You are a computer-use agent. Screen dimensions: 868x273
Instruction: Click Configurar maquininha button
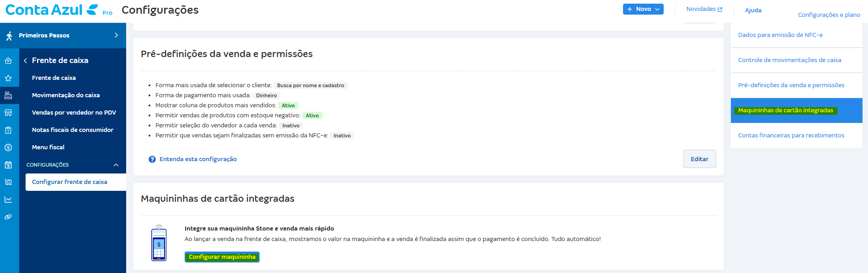[x=222, y=257]
